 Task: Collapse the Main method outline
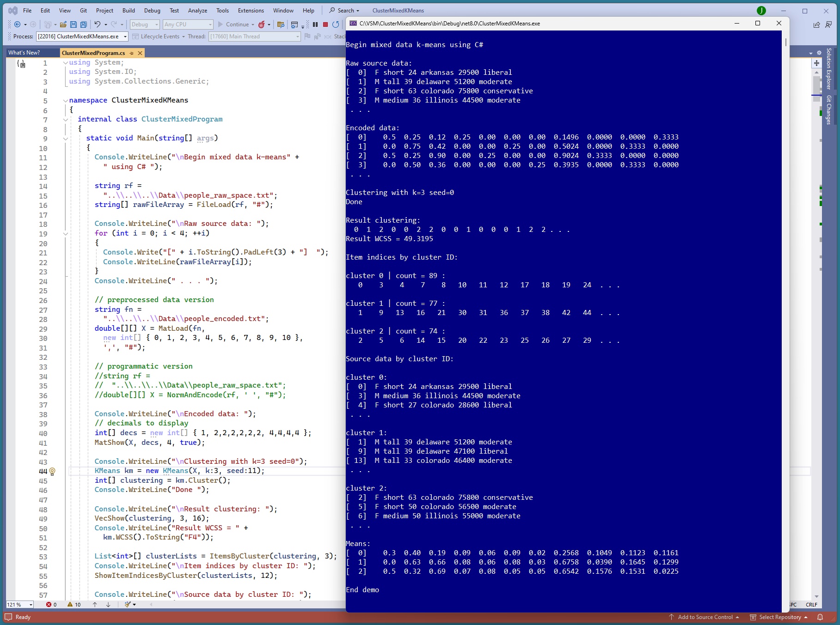pyautogui.click(x=66, y=138)
